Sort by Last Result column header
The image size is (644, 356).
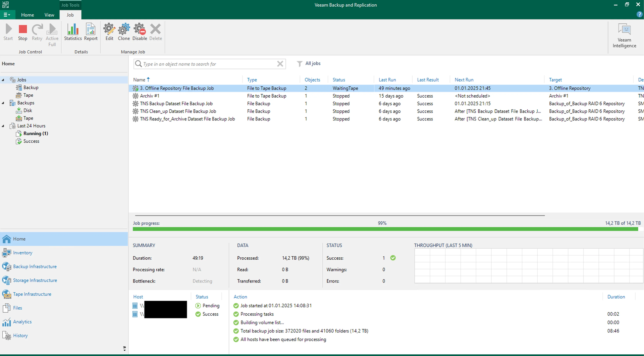coord(428,80)
